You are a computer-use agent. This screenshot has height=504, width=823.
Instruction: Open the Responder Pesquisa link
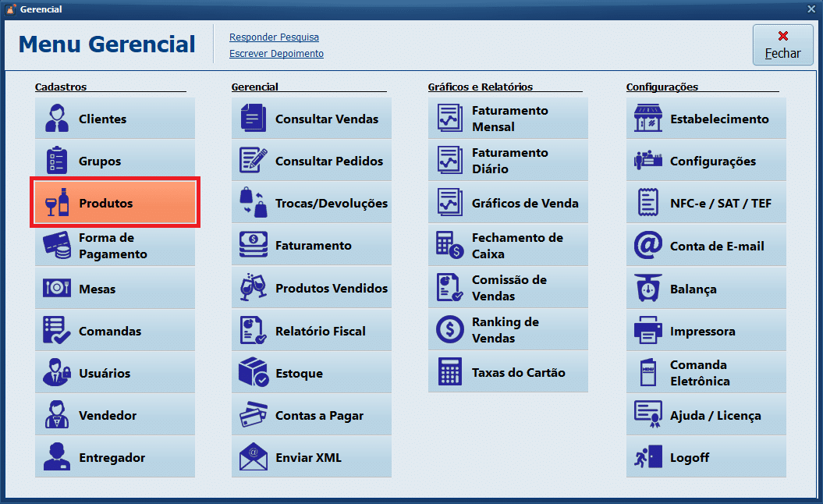[274, 37]
